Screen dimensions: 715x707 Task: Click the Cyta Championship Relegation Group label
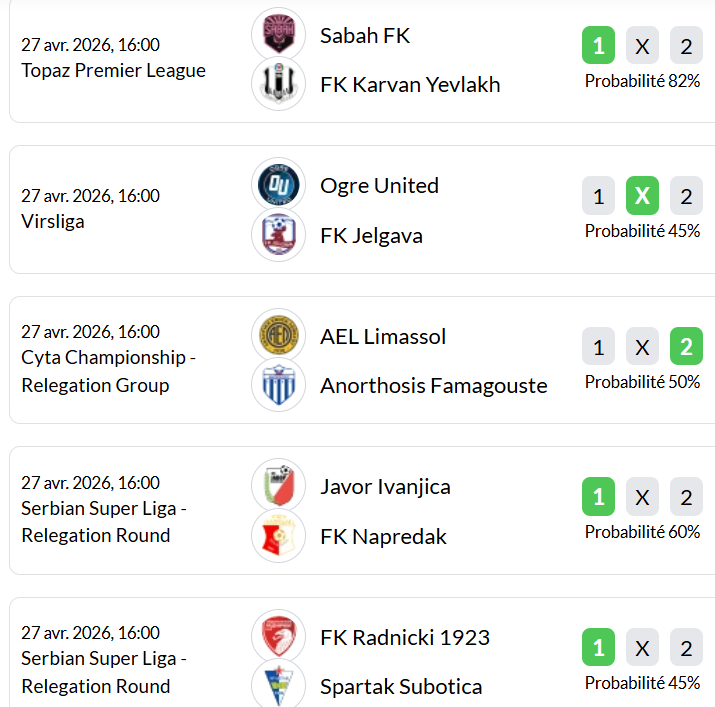click(108, 371)
